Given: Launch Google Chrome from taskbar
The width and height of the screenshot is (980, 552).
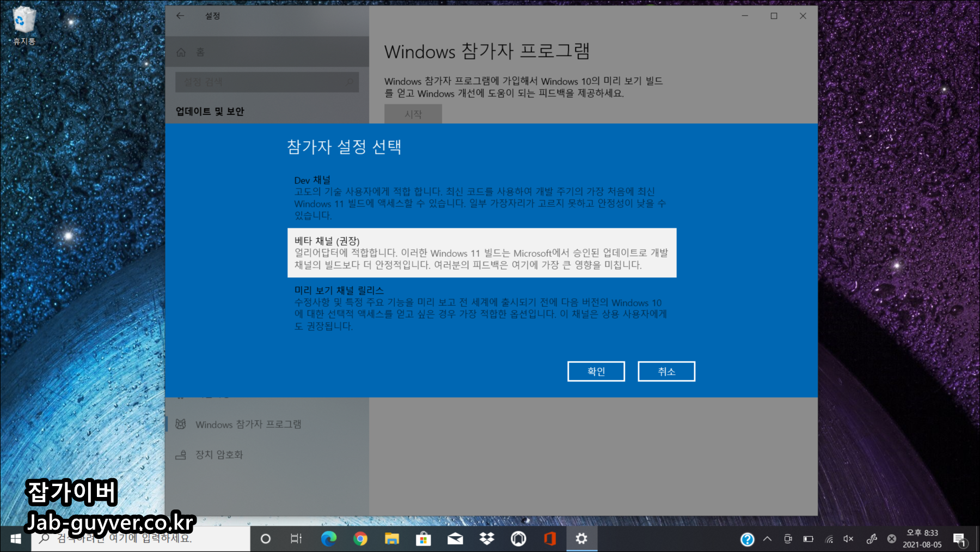Looking at the screenshot, I should pos(360,539).
